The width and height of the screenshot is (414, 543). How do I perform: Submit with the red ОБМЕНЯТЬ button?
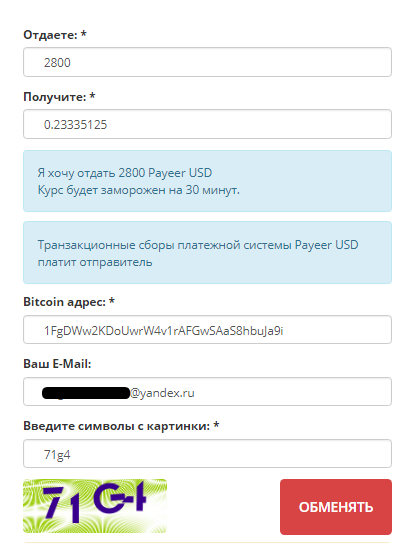click(x=336, y=507)
